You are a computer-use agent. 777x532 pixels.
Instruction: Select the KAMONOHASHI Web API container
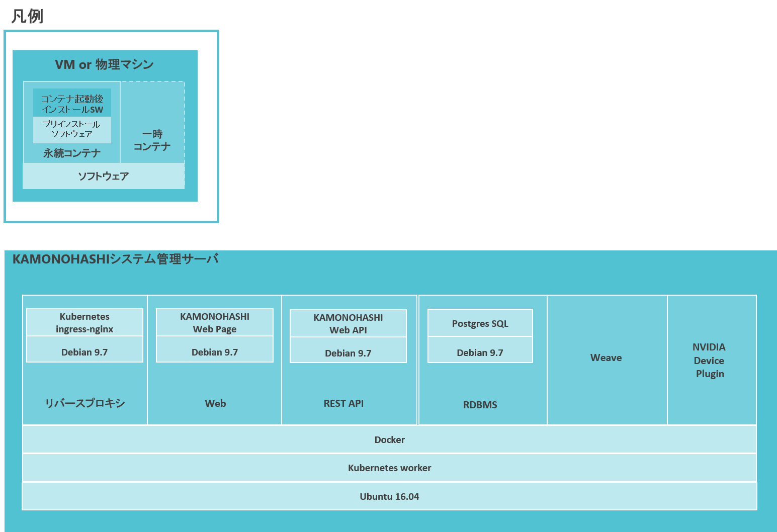(x=348, y=323)
